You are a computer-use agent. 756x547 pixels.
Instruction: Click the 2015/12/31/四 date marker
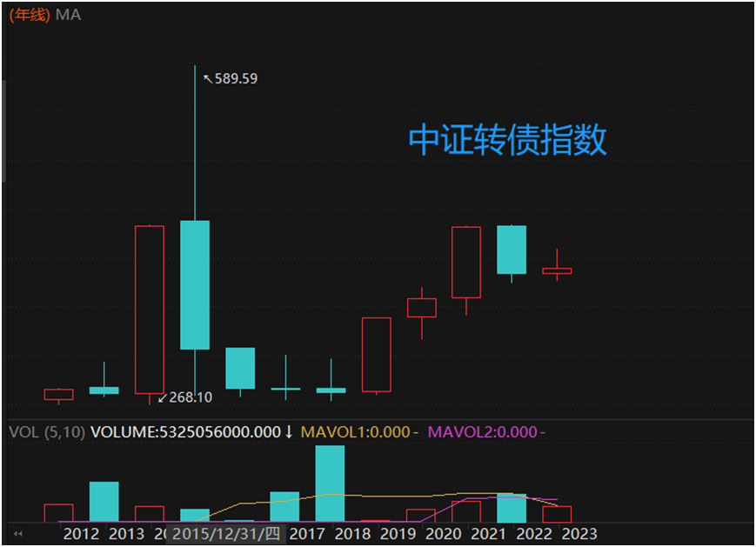coord(226,534)
